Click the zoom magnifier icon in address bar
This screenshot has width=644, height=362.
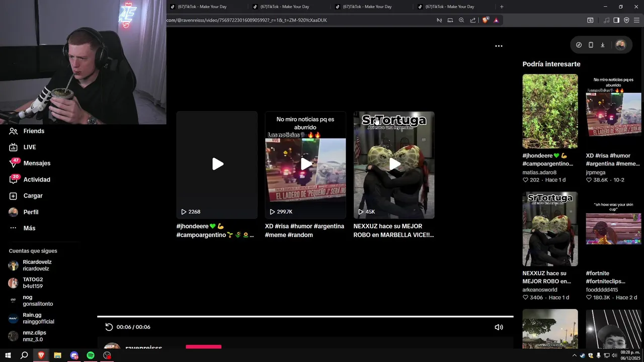(461, 20)
